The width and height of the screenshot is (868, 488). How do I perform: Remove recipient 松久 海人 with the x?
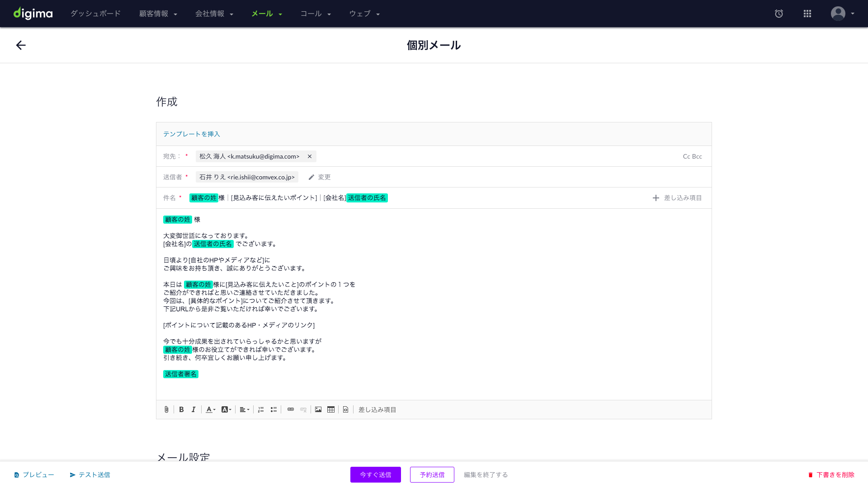point(310,156)
